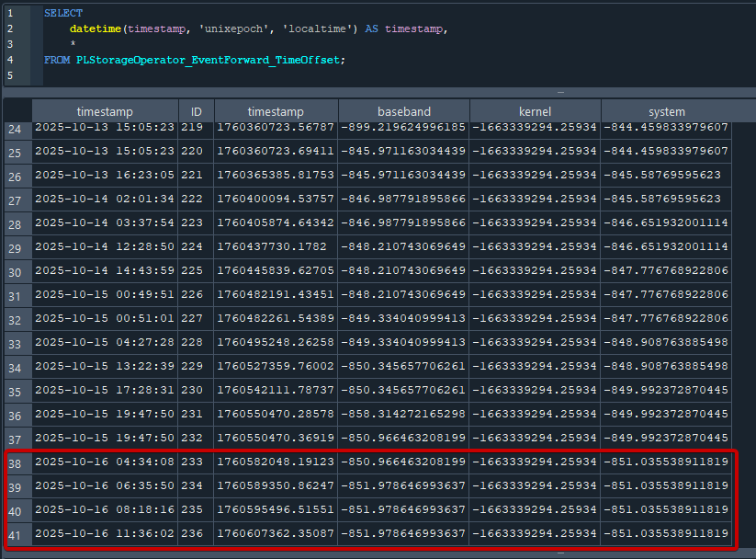756x559 pixels.
Task: Click the cell 2025-10-16 11:36:02
Action: 104,533
